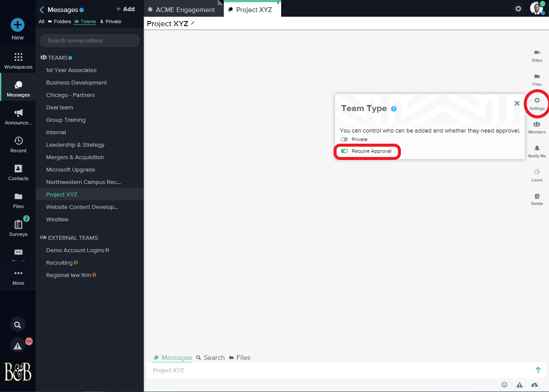Delete the team via trash icon
Image resolution: width=549 pixels, height=392 pixels.
(537, 196)
